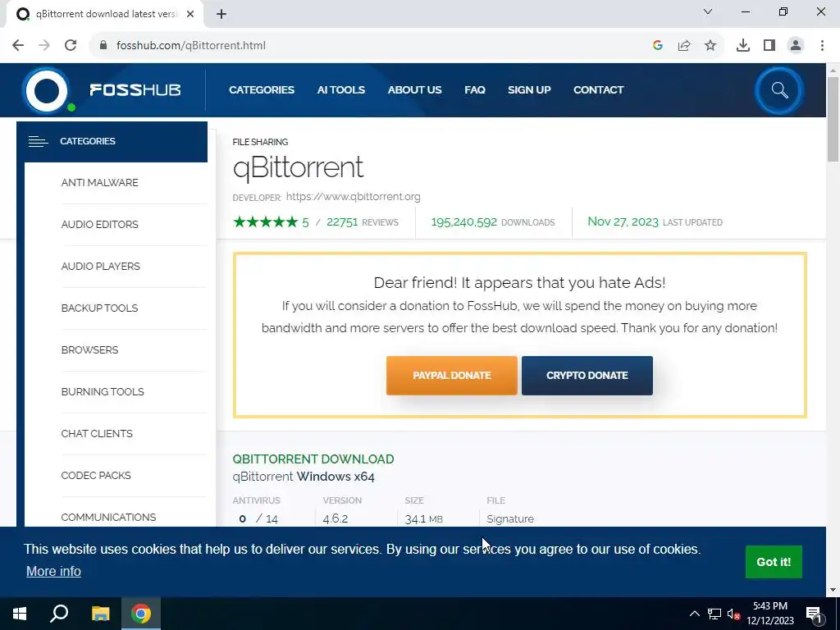Click the QBITTORRENT DOWNLOAD heading
The height and width of the screenshot is (630, 840).
click(313, 459)
